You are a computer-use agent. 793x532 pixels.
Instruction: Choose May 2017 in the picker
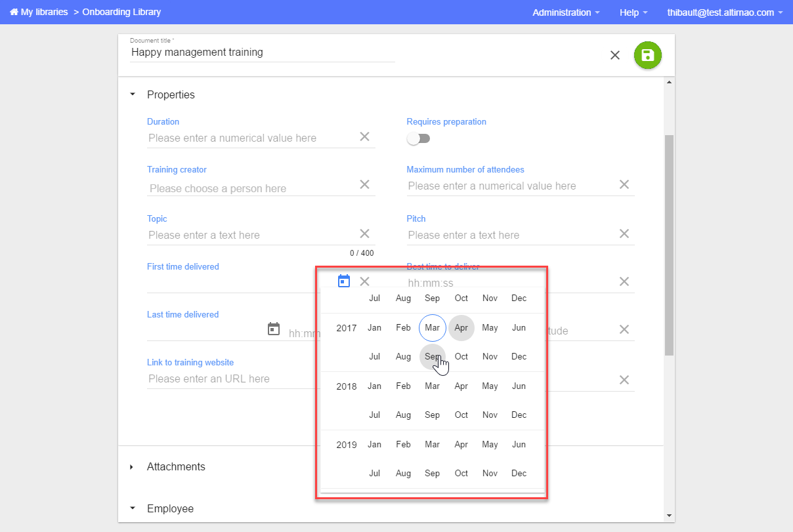[x=490, y=328]
